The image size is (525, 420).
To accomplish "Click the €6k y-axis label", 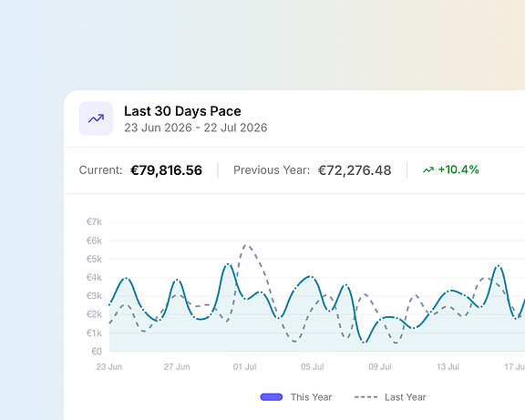I will 94,241.
